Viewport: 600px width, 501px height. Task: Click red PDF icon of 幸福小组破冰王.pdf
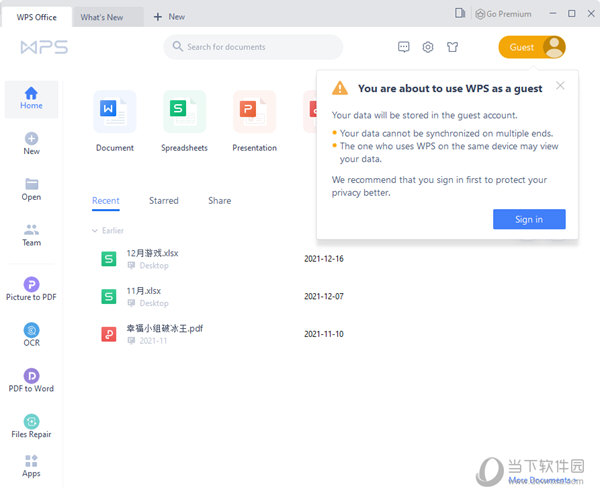pos(109,334)
